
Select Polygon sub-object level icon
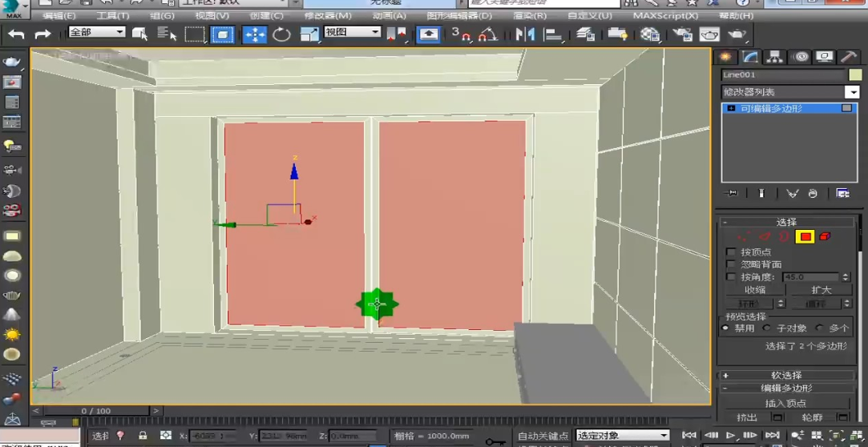[x=805, y=237]
